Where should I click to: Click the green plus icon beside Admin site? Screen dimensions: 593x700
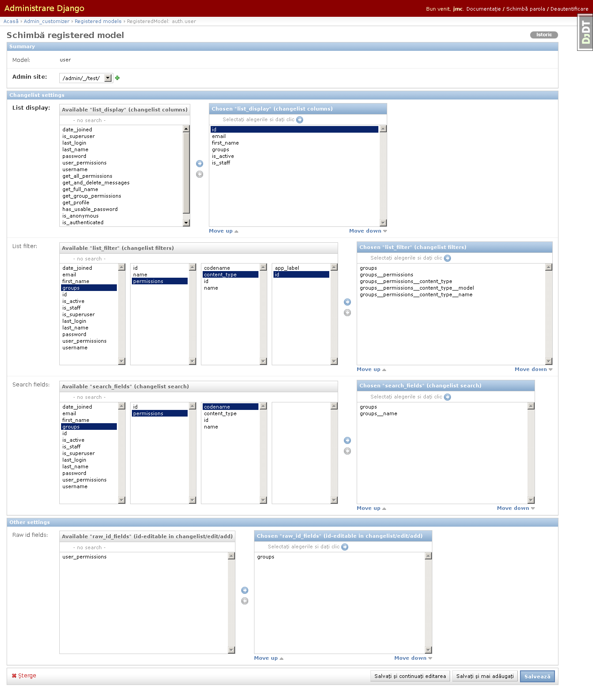[x=117, y=78]
